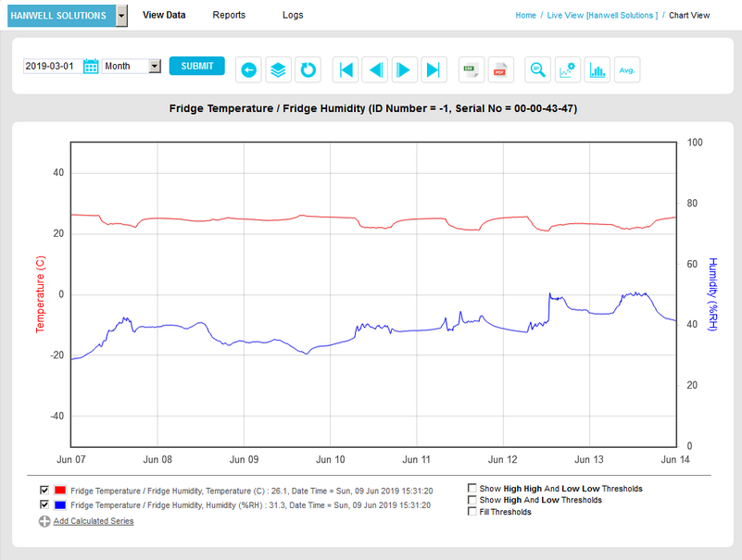
Task: Step to the next time period
Action: coord(404,69)
